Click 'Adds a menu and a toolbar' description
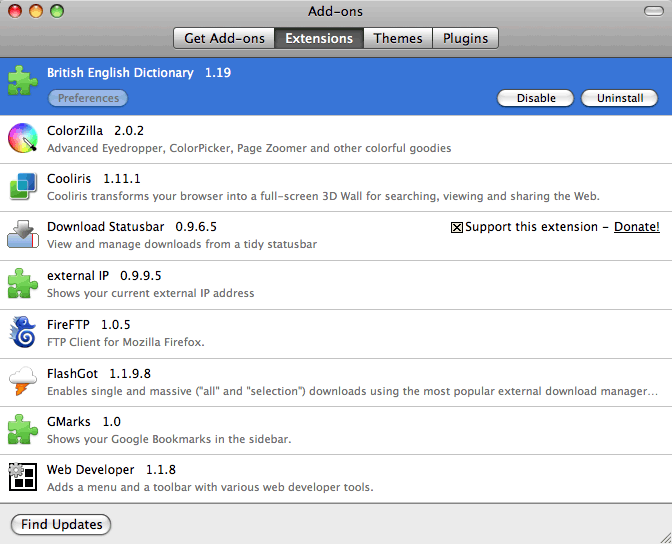The width and height of the screenshot is (672, 544). [x=210, y=487]
